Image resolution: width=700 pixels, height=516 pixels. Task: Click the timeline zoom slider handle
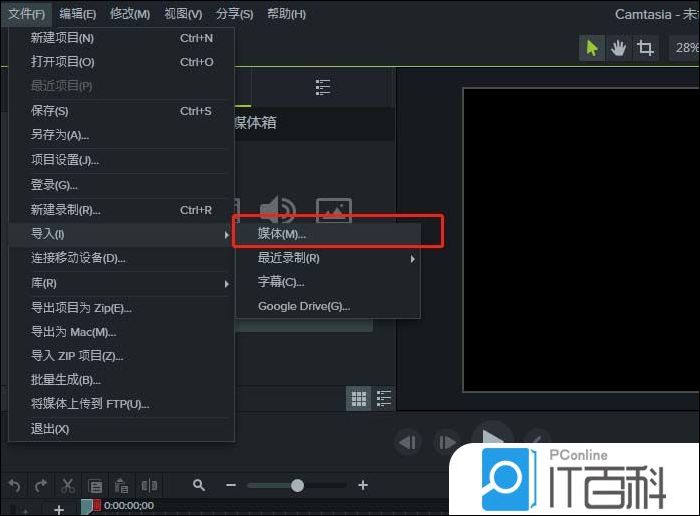(x=297, y=485)
